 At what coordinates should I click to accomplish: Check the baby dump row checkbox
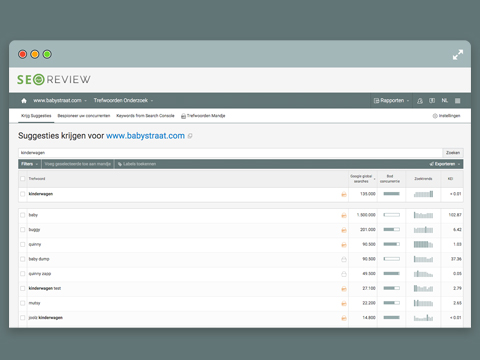(x=23, y=259)
